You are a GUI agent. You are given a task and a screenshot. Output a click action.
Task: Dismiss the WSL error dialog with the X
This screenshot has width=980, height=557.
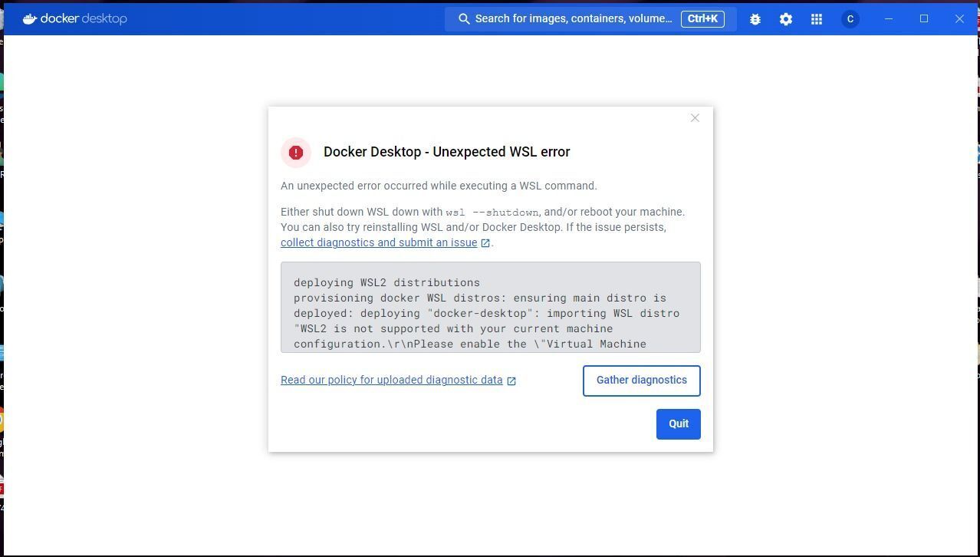click(695, 117)
